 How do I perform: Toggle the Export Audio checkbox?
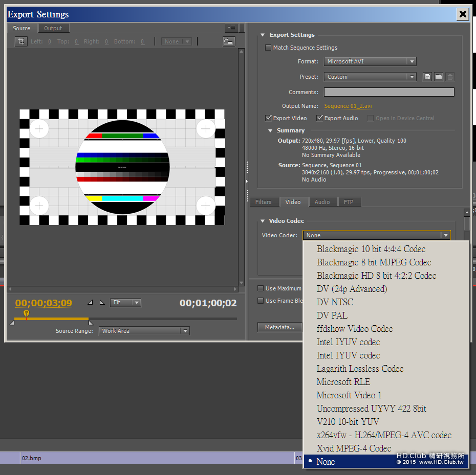[x=320, y=118]
